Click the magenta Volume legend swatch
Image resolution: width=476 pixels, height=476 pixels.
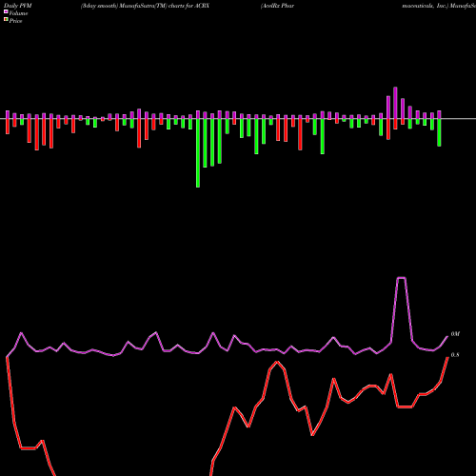pyautogui.click(x=6, y=11)
